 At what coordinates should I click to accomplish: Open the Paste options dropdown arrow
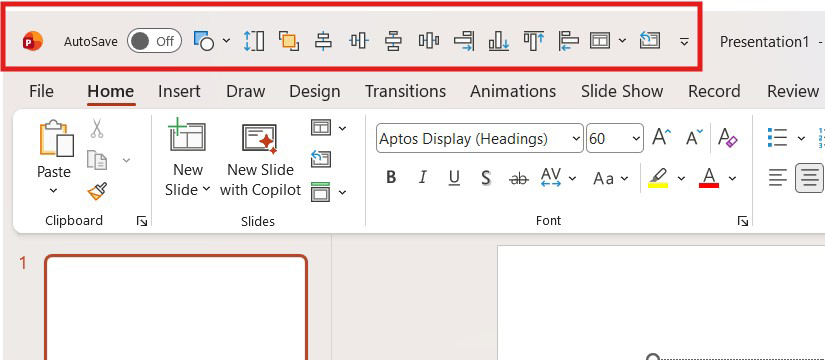(53, 191)
